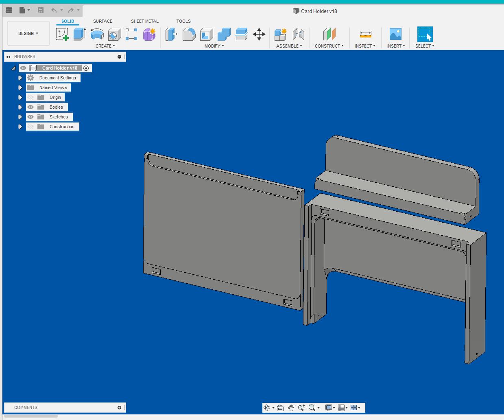The image size is (504, 420).
Task: Expand the COMMENTS panel
Action: (119, 407)
